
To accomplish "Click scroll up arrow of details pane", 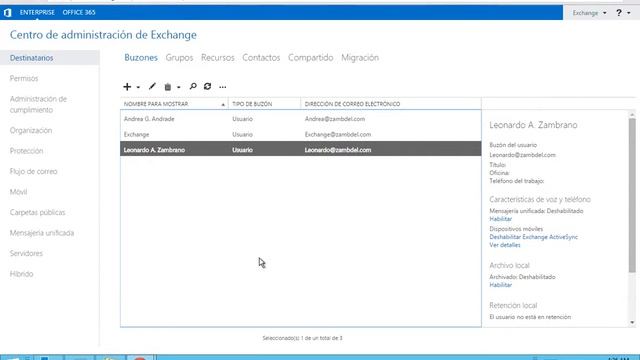I will (x=632, y=115).
